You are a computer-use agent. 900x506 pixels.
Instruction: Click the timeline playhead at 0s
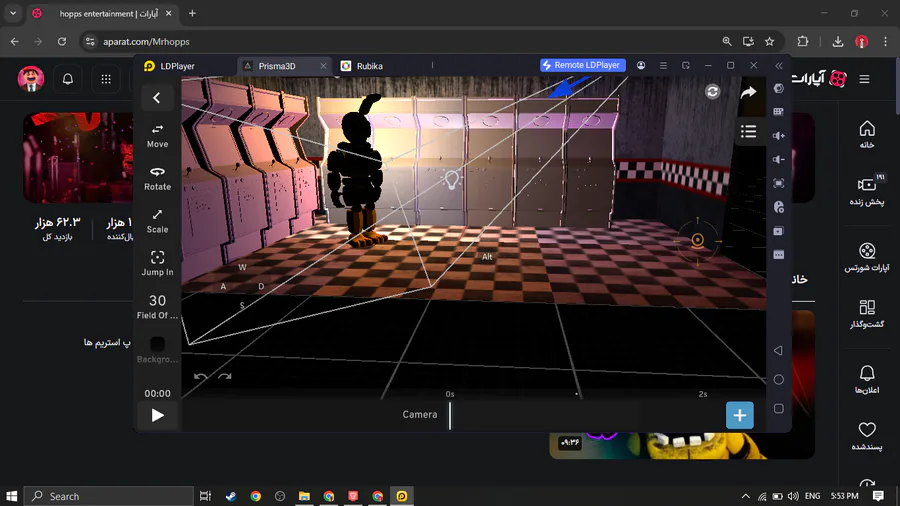[450, 415]
